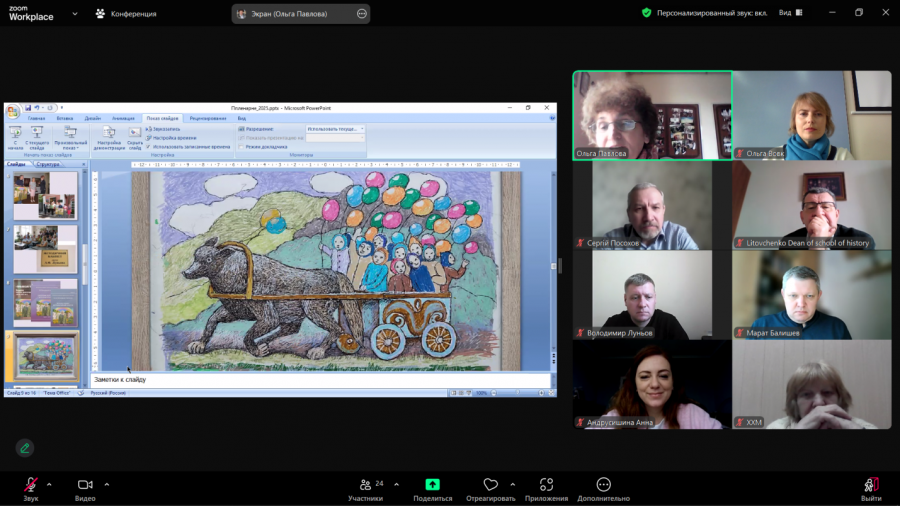This screenshot has width=900, height=506.
Task: Click the Настройка времени rehearse timings button
Action: (x=171, y=138)
